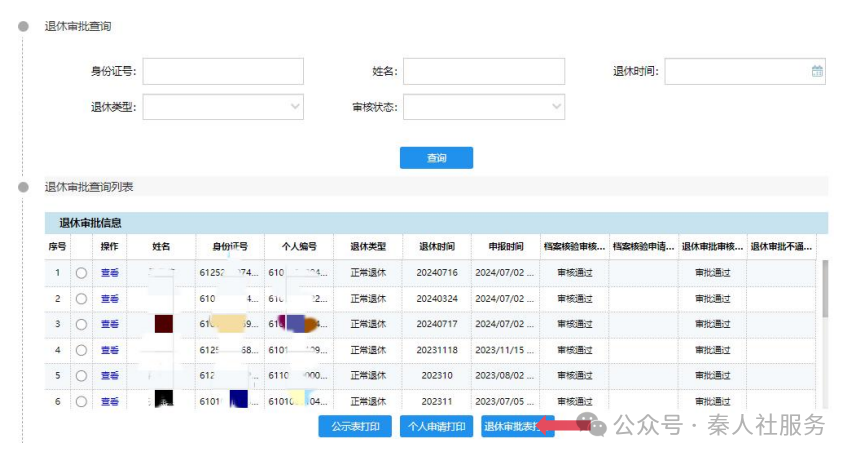Open the 查看 link in row 1

pyautogui.click(x=109, y=272)
